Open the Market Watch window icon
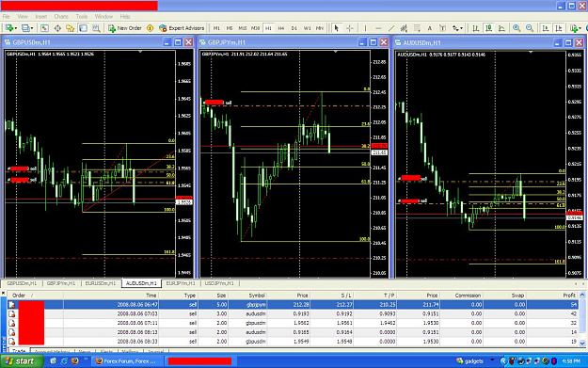588x368 pixels. click(x=44, y=28)
